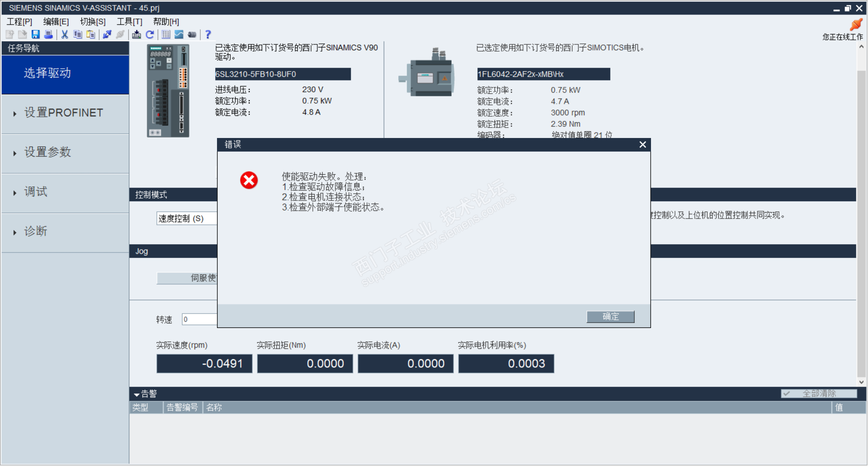
Task: Click the drive order number 6SL3210-5FB10-8UF0 field
Action: [x=283, y=74]
